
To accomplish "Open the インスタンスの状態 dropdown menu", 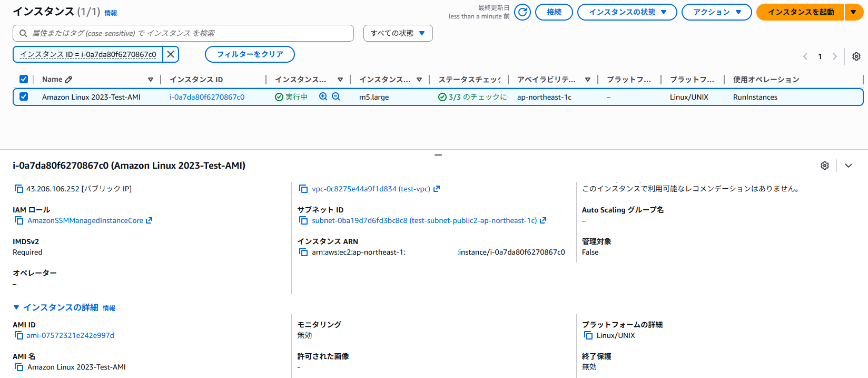I will pyautogui.click(x=627, y=12).
